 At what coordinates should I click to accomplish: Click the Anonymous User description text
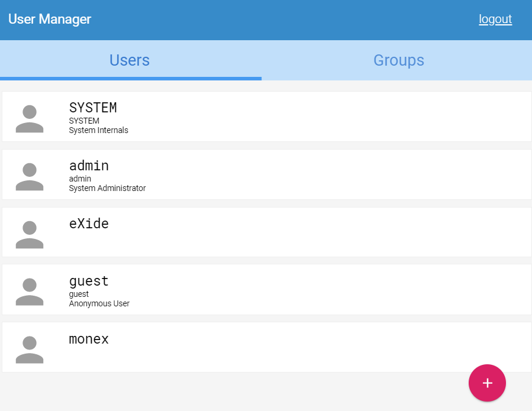[99, 303]
